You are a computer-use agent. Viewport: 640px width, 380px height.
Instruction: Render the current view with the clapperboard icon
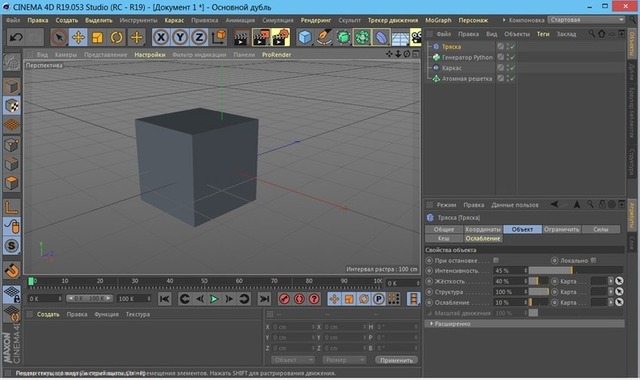coord(241,38)
